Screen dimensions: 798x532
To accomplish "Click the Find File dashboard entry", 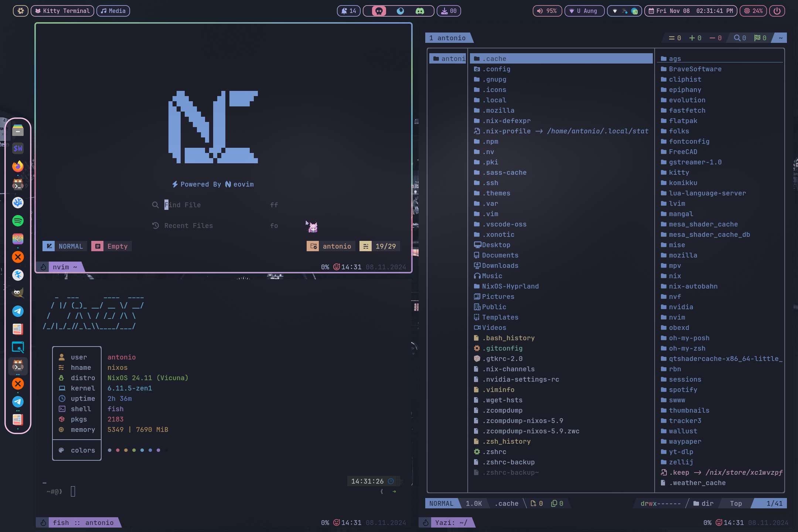I will click(183, 205).
